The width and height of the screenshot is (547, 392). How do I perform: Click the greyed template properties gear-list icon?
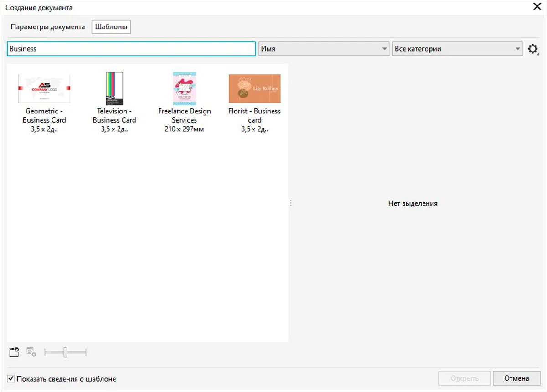coord(31,352)
